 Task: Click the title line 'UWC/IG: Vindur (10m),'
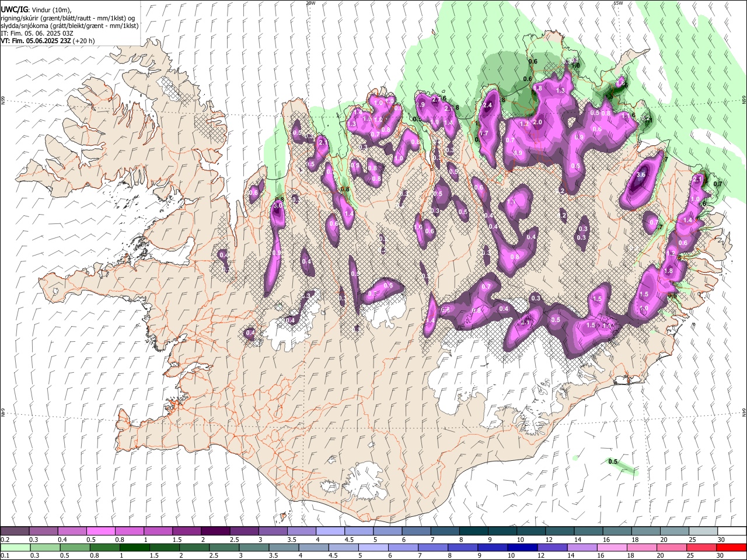(x=36, y=9)
